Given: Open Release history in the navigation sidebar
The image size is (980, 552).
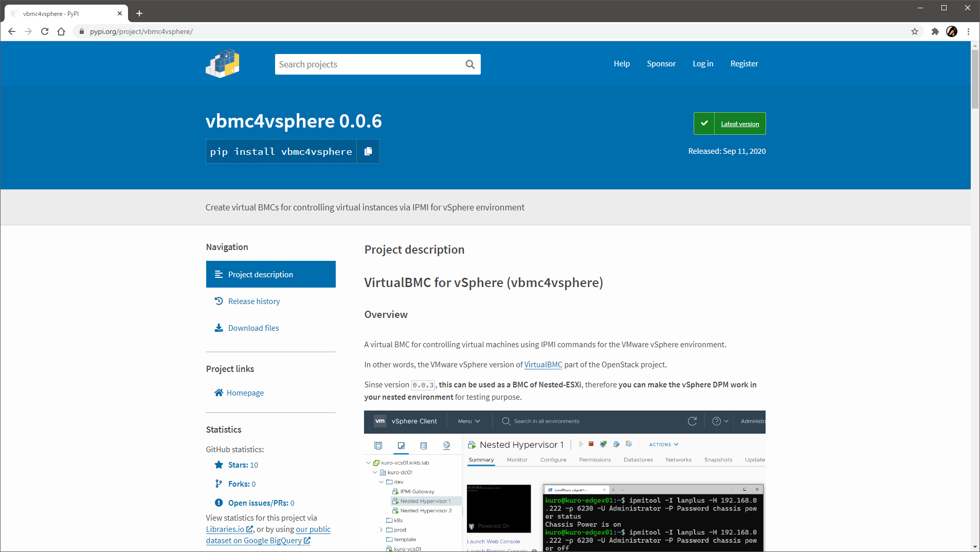Looking at the screenshot, I should pos(253,301).
